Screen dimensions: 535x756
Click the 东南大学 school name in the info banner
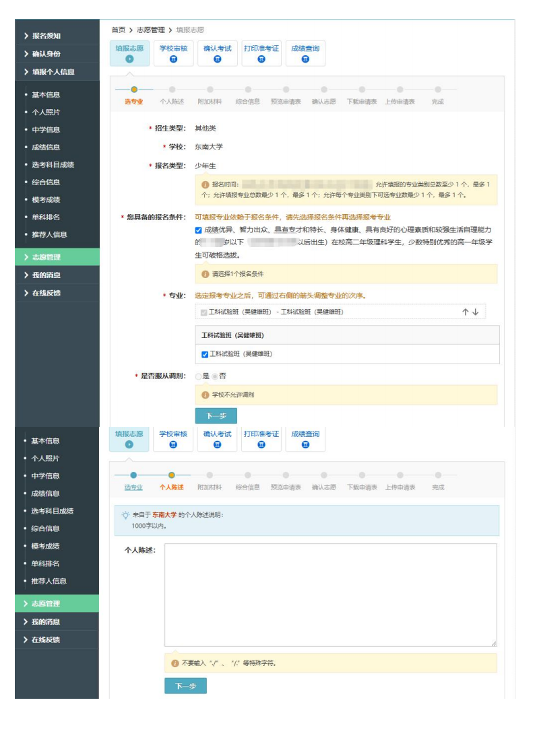(164, 515)
